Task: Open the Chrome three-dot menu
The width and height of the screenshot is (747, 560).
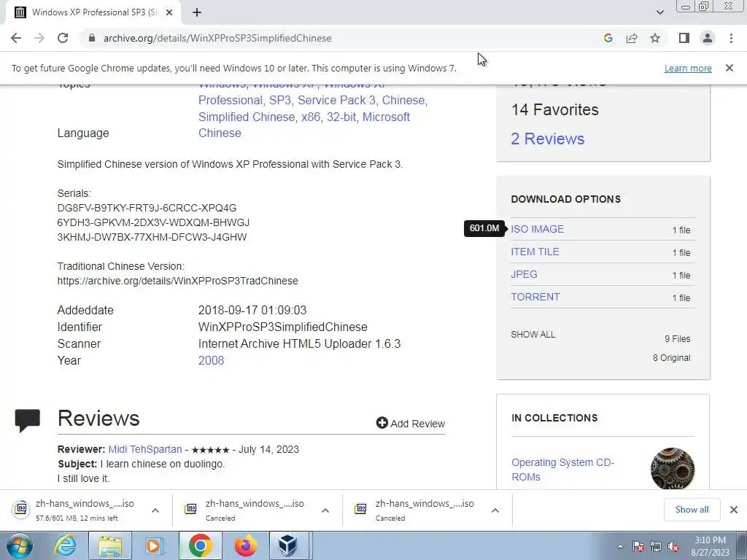Action: tap(731, 38)
